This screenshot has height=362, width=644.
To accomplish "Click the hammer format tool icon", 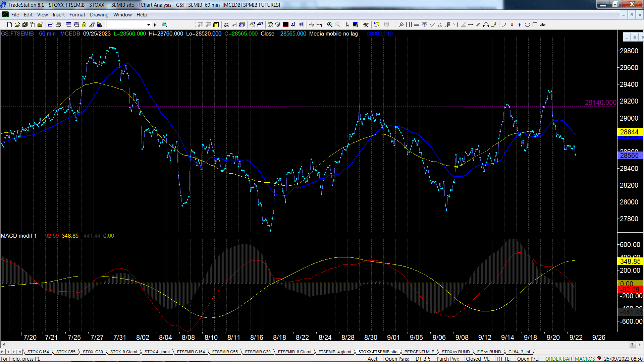I will tap(366, 25).
